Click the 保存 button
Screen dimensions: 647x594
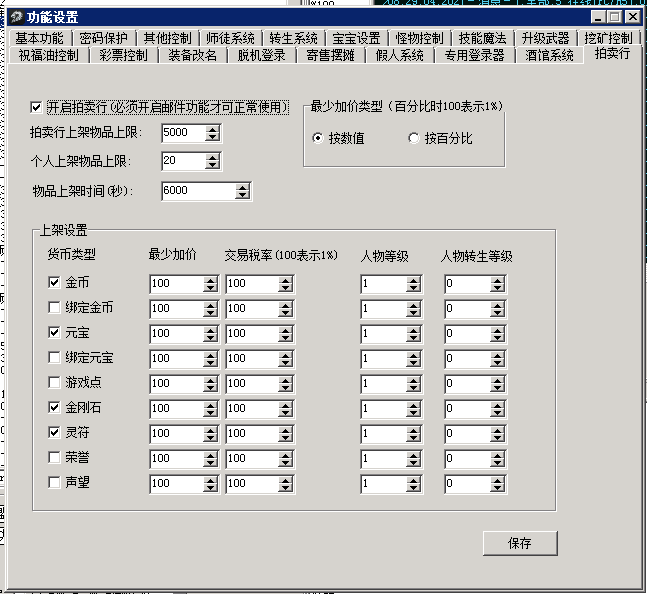[520, 543]
